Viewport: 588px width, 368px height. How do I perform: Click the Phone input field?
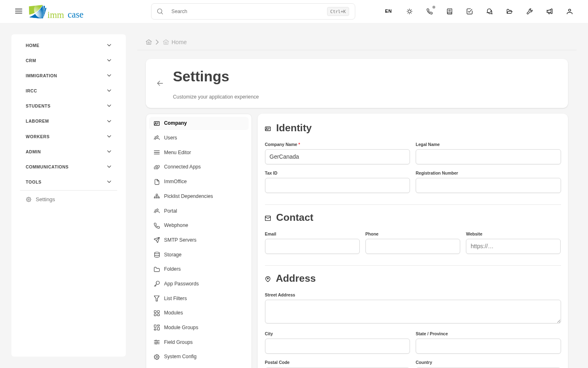413,247
